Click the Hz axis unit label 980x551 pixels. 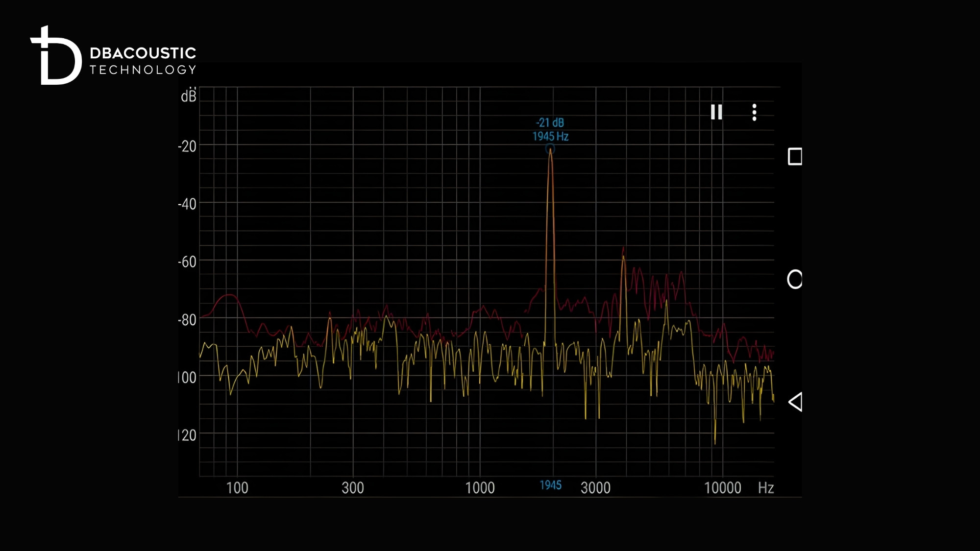click(x=765, y=488)
